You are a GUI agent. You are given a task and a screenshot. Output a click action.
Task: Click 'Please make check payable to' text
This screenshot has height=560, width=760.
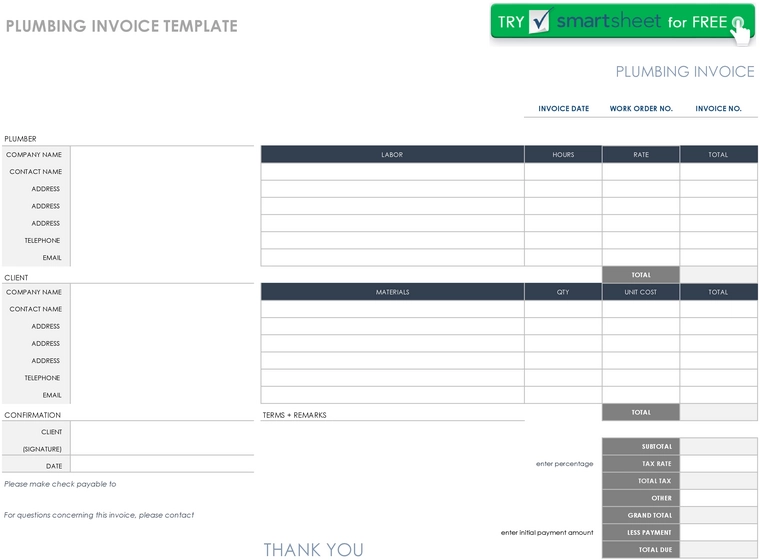[60, 484]
